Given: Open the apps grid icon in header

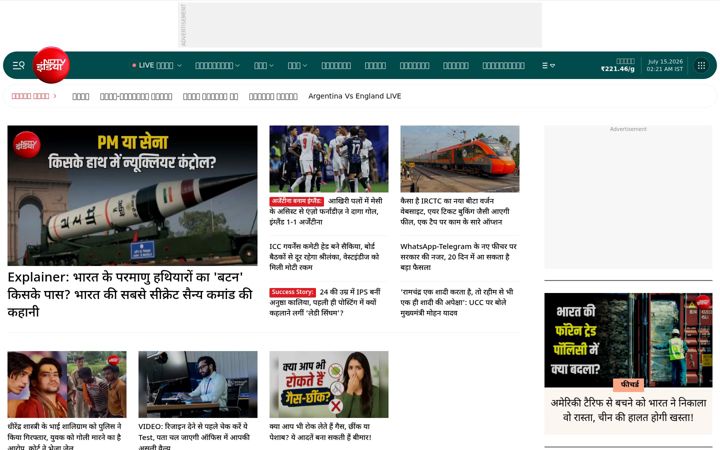Looking at the screenshot, I should pos(701,65).
